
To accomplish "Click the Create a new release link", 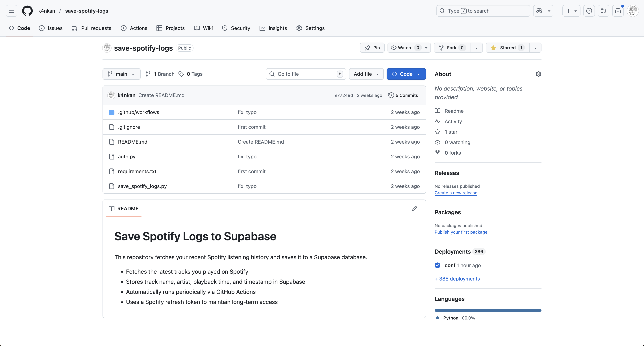I will click(x=456, y=193).
